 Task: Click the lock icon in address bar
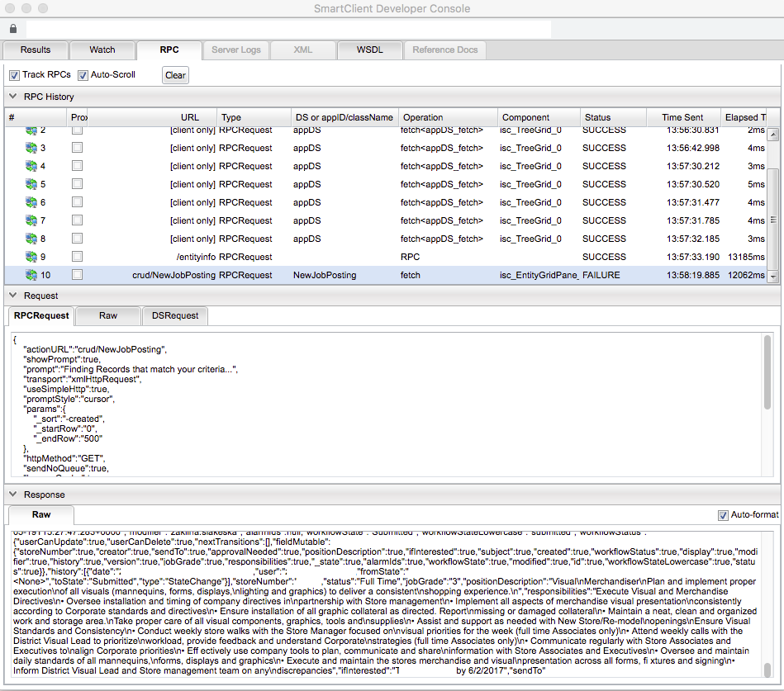[x=13, y=29]
